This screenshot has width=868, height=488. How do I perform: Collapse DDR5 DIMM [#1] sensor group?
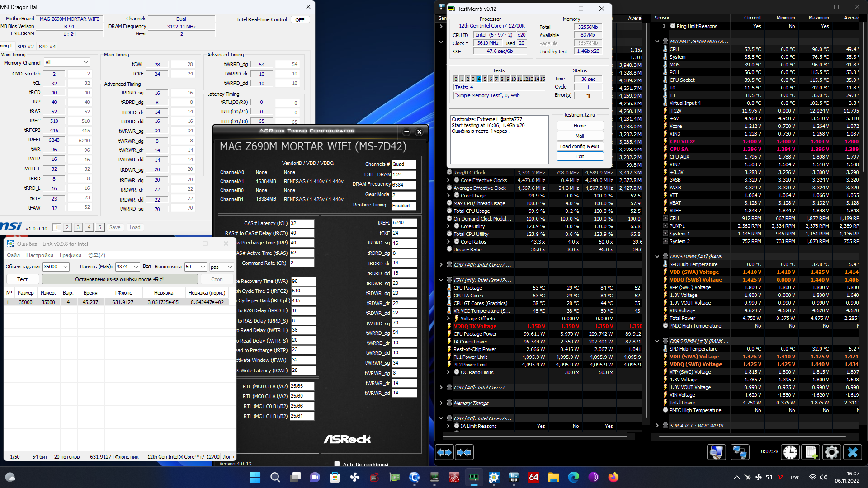[657, 257]
